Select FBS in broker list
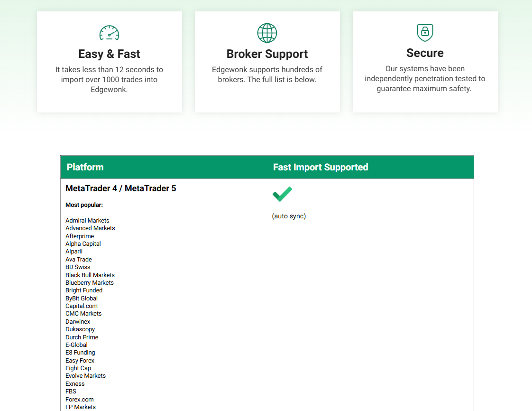 pos(71,391)
